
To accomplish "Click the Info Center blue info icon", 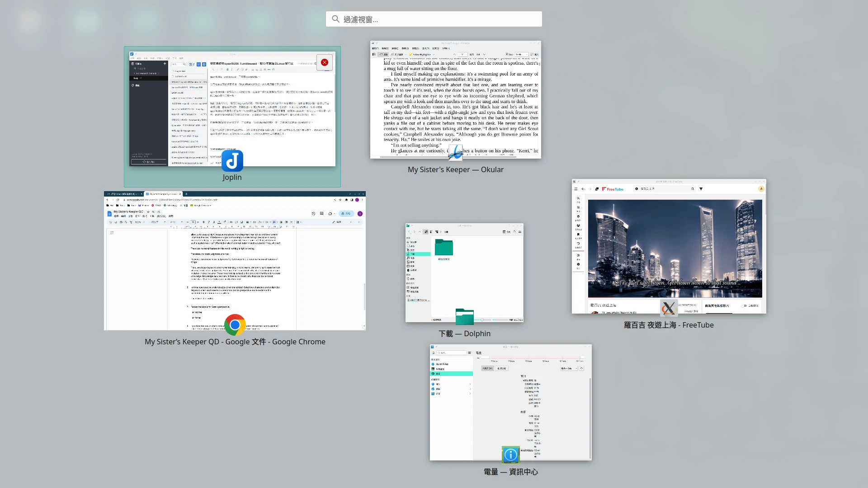I will pos(510,455).
